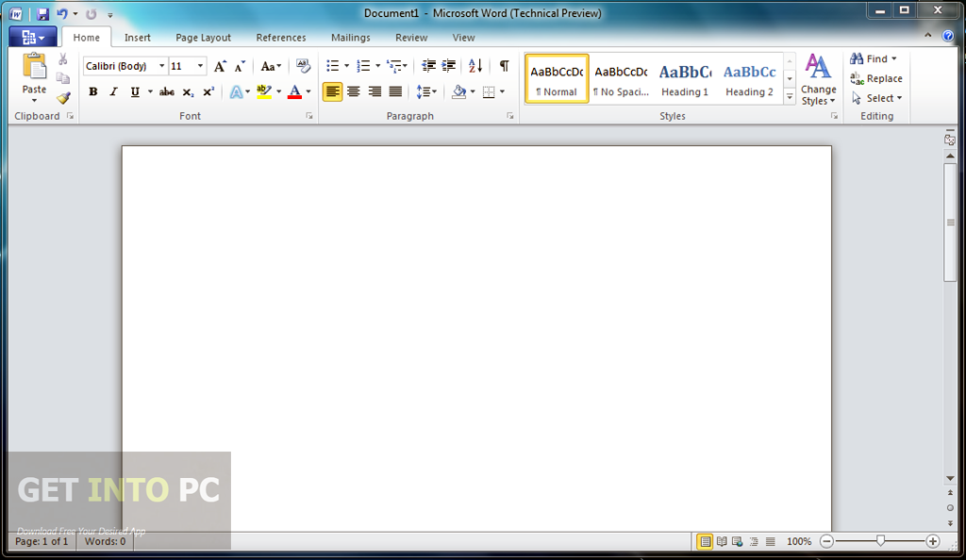Apply superscript formatting
The height and width of the screenshot is (560, 966).
208,91
